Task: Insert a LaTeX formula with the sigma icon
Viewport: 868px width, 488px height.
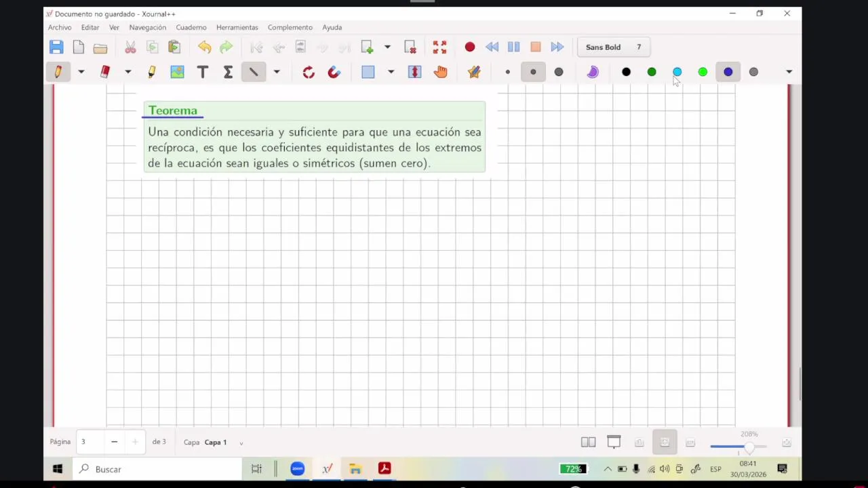Action: pyautogui.click(x=228, y=72)
